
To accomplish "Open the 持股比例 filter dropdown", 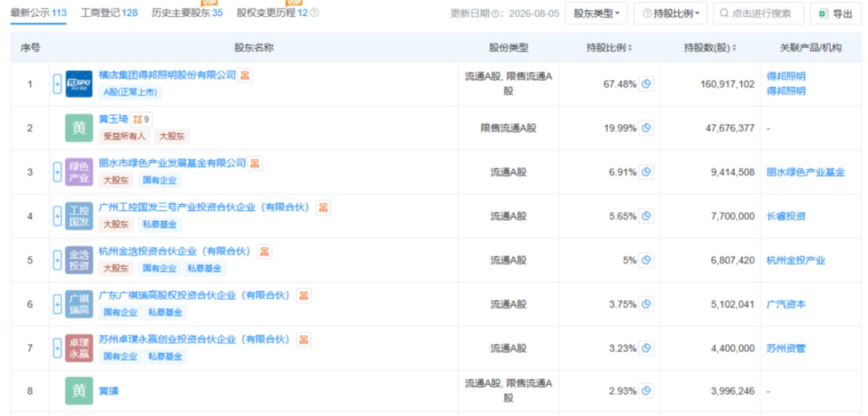I will pos(670,13).
